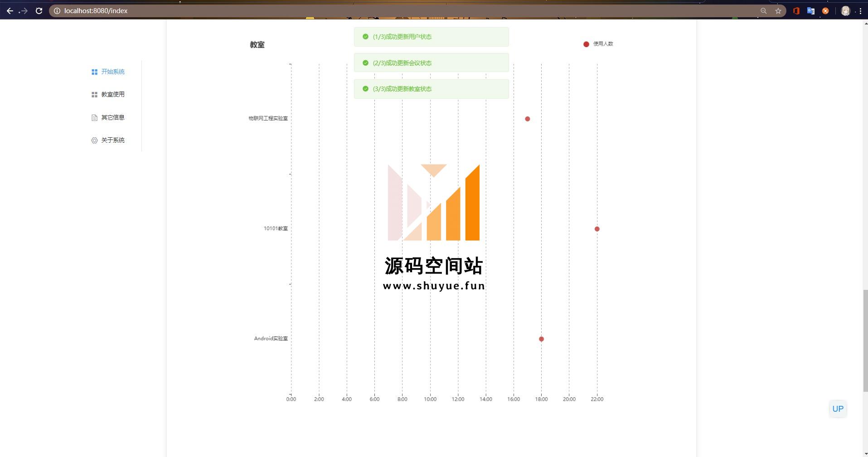The image size is (868, 457).
Task: Toggle the 使用人数 legend series
Action: pyautogui.click(x=598, y=44)
